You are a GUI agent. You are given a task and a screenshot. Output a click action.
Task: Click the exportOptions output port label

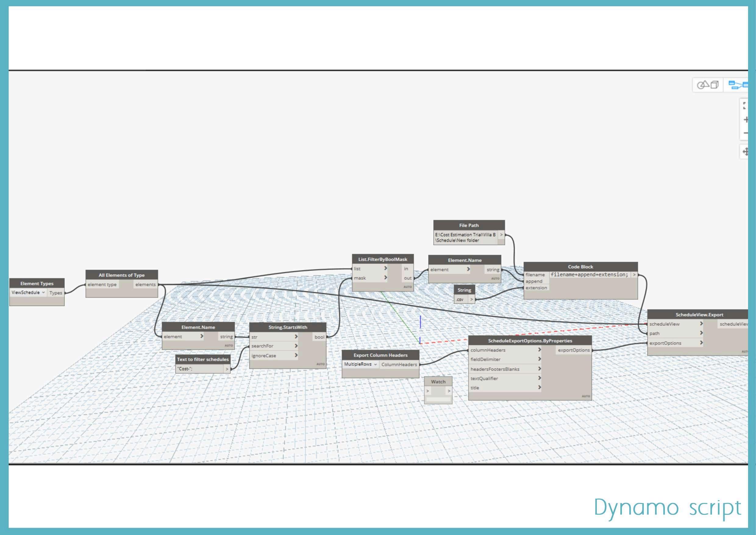click(574, 350)
